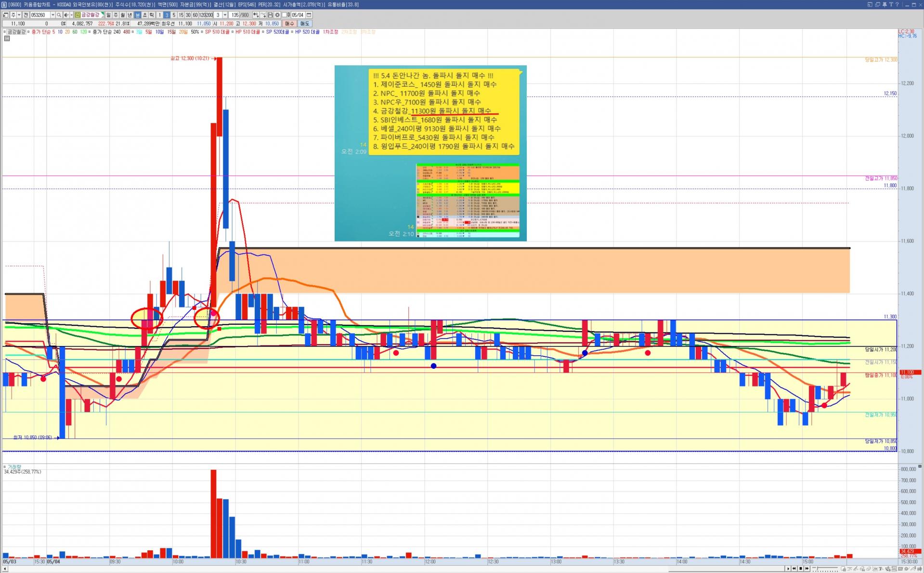Click the pin window icon in title bar

tap(884, 4)
